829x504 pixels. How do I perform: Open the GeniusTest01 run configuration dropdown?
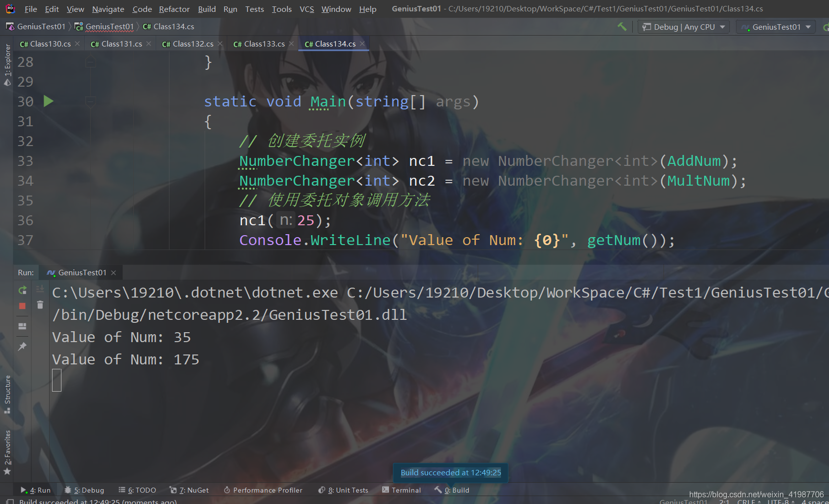pyautogui.click(x=775, y=27)
